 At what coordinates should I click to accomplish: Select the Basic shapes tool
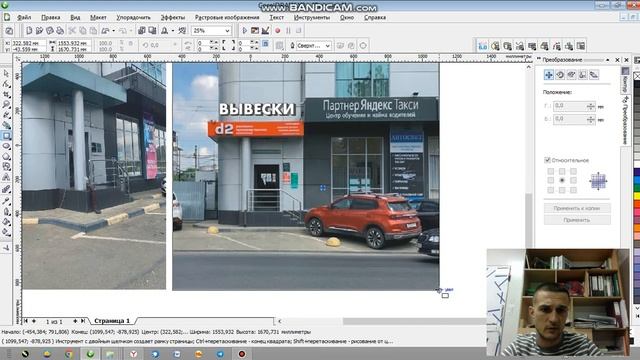click(x=6, y=167)
